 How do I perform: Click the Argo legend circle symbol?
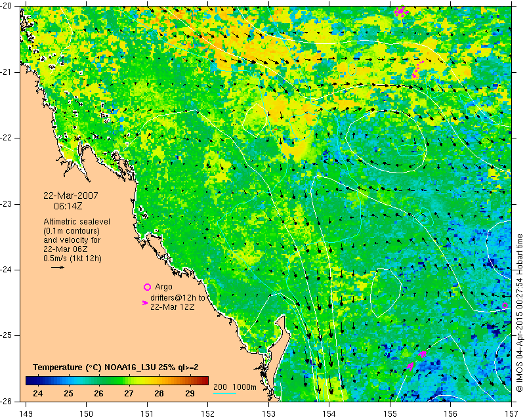pos(147,287)
